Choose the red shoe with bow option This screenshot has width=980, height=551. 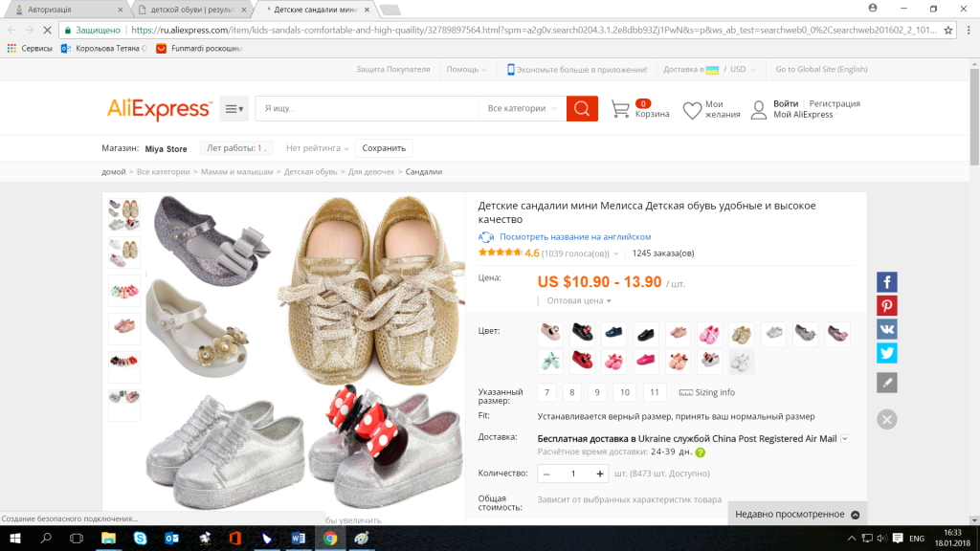582,361
